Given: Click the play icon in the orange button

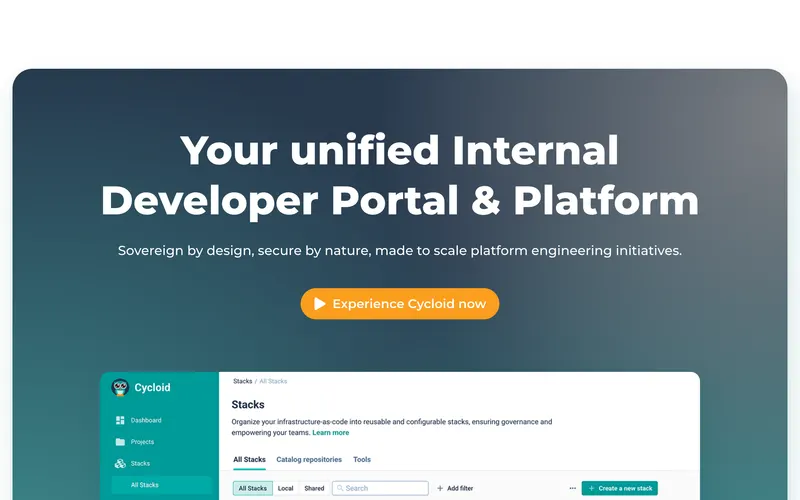Looking at the screenshot, I should pos(319,304).
